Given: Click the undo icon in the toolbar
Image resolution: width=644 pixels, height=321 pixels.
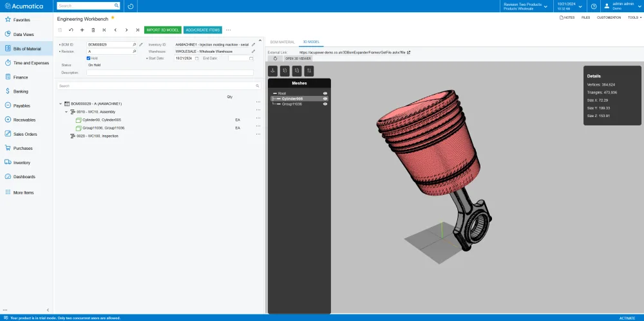Looking at the screenshot, I should click(71, 30).
